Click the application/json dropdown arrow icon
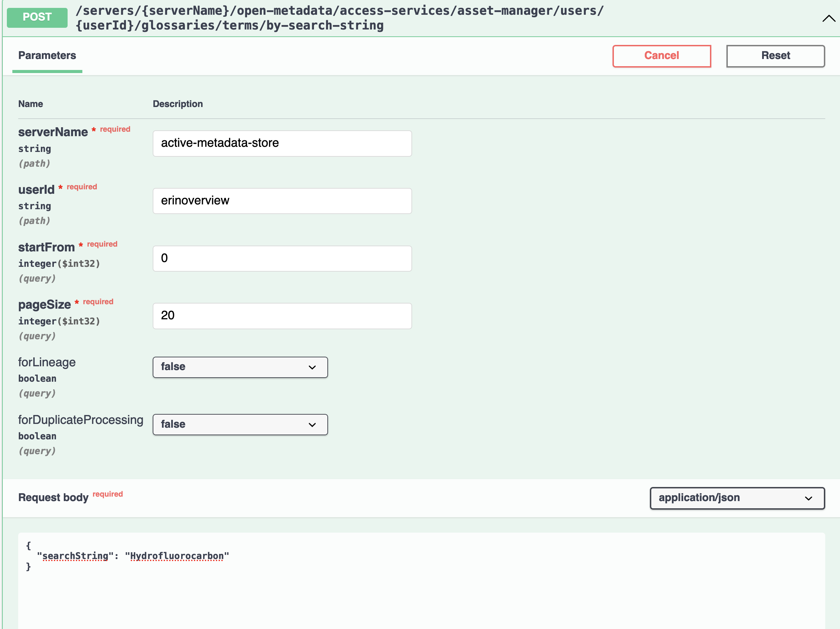The image size is (840, 629). 808,498
